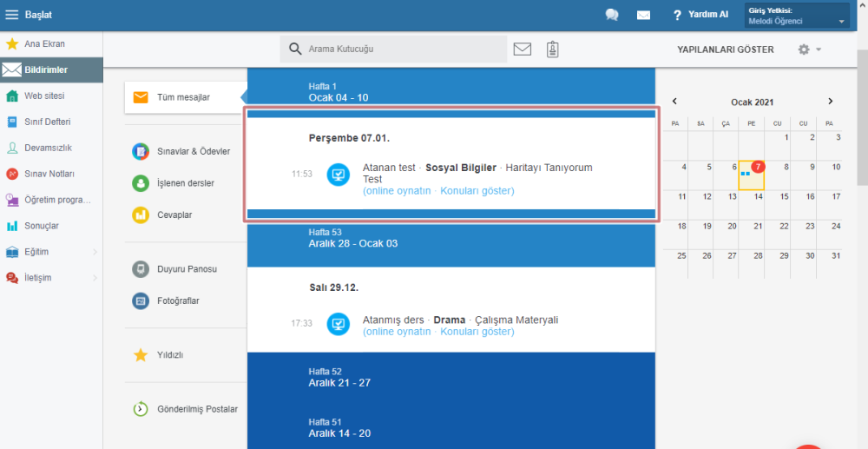Show Yıldızlı starred messages

(x=186, y=355)
